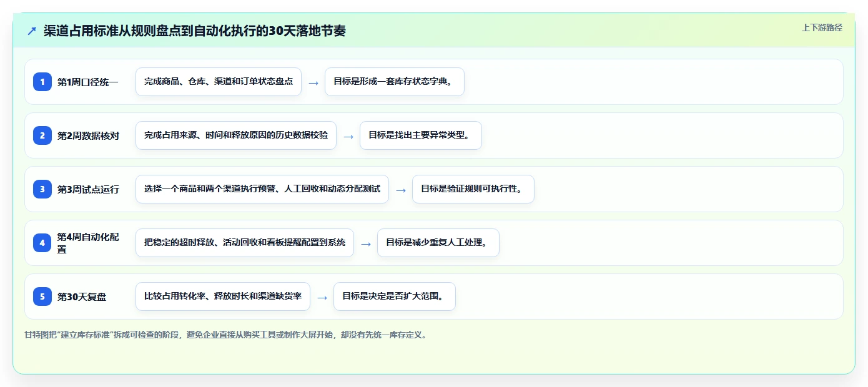
Task: Open the 完成占用来源、时间和释放原因的历史数据校验 card
Action: pos(236,135)
